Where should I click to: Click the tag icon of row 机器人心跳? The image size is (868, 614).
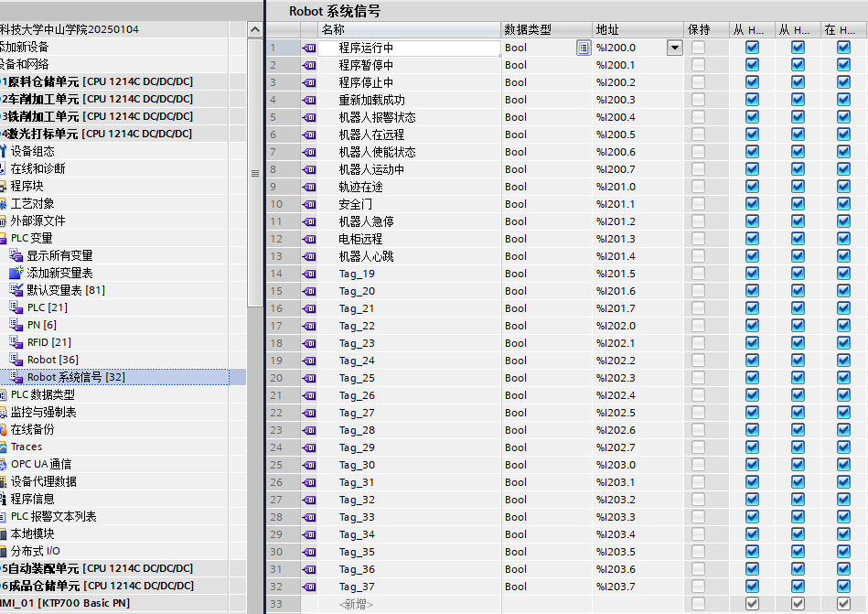[x=309, y=257]
